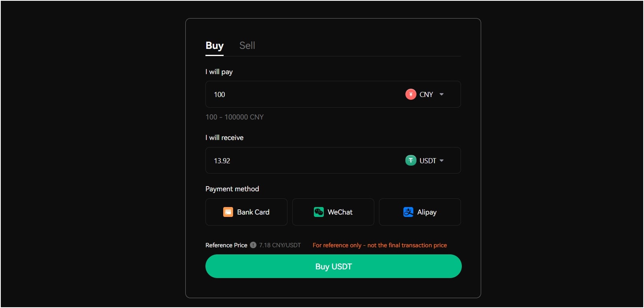The height and width of the screenshot is (308, 644).
Task: Click the orange Bank Card icon
Action: [x=228, y=212]
